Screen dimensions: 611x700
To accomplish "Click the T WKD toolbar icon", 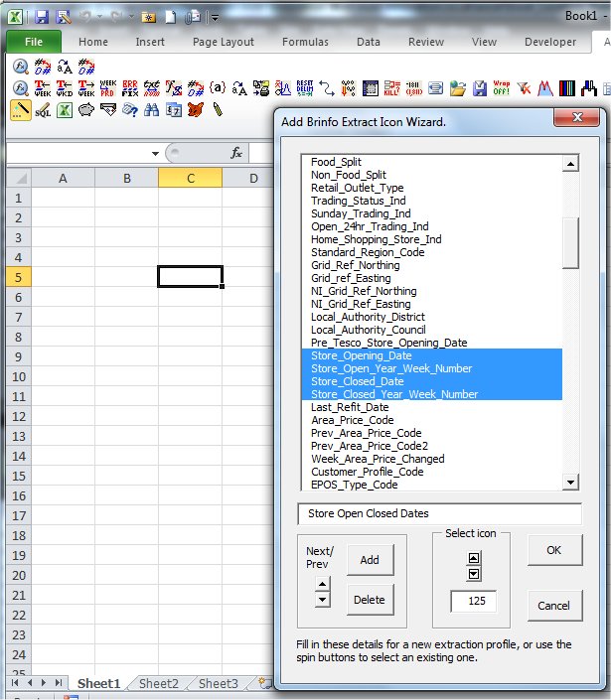I will [65, 88].
